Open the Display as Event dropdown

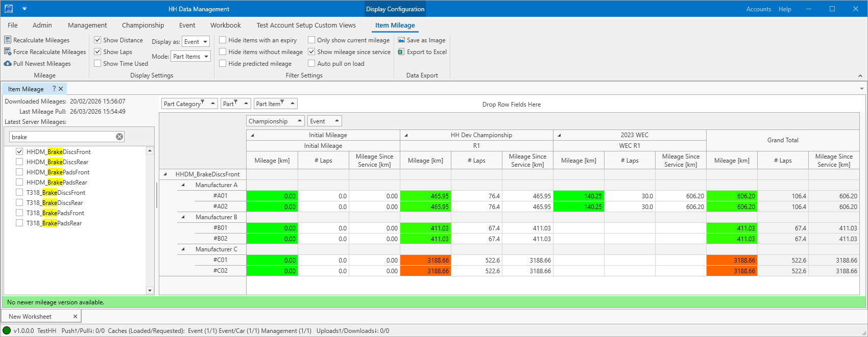tap(196, 42)
